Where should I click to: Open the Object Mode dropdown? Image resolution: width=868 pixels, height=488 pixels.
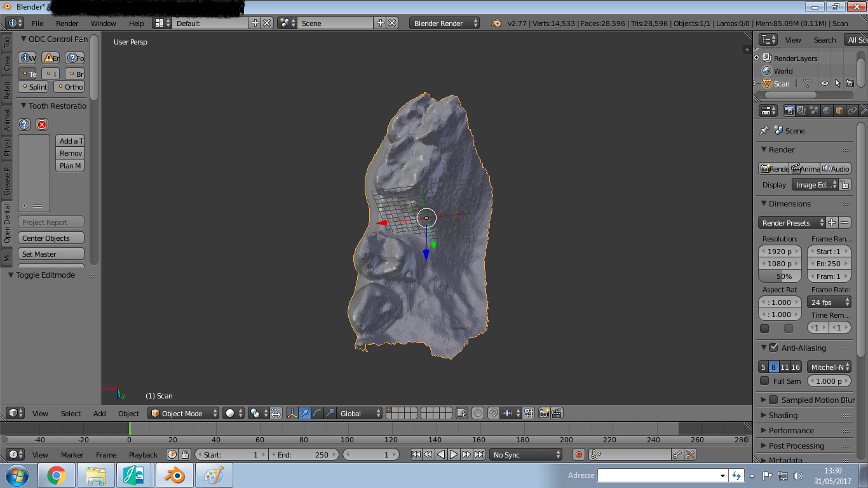click(183, 413)
